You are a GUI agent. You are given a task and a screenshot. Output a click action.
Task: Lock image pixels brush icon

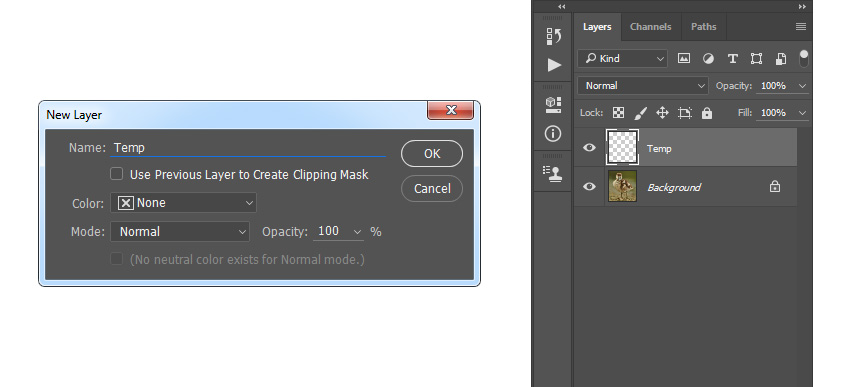pos(640,113)
